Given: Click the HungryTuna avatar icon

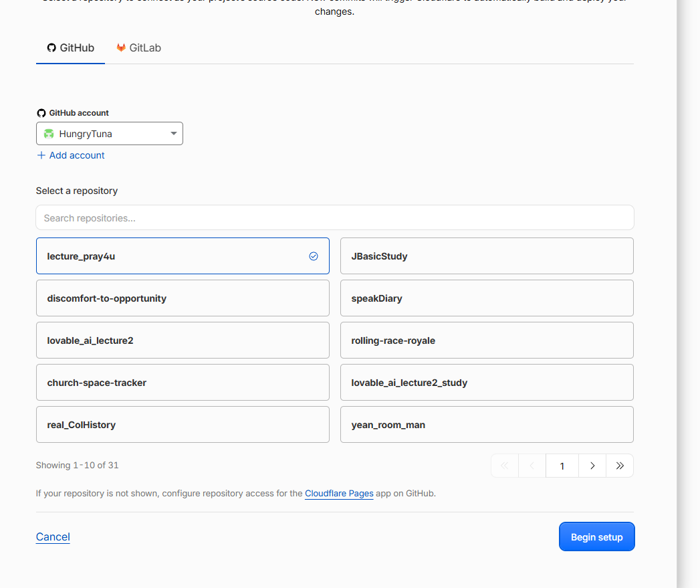Looking at the screenshot, I should (49, 134).
